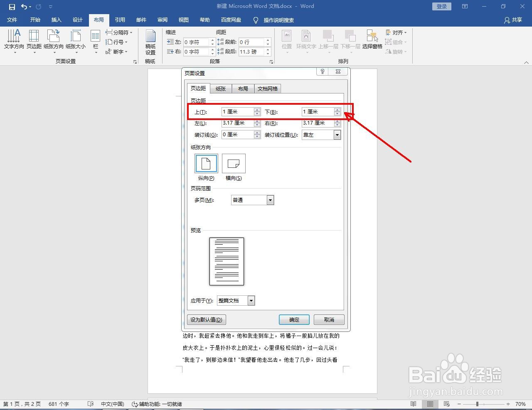
Task: Click the gutter (装订线) value field
Action: [237, 135]
